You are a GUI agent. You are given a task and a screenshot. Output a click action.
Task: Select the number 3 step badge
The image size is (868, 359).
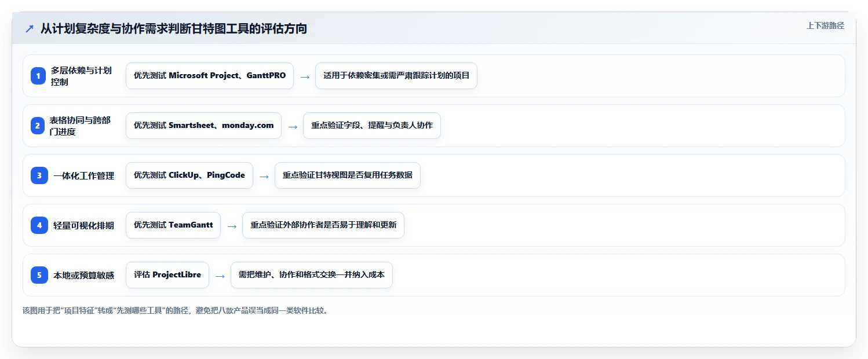tap(39, 175)
